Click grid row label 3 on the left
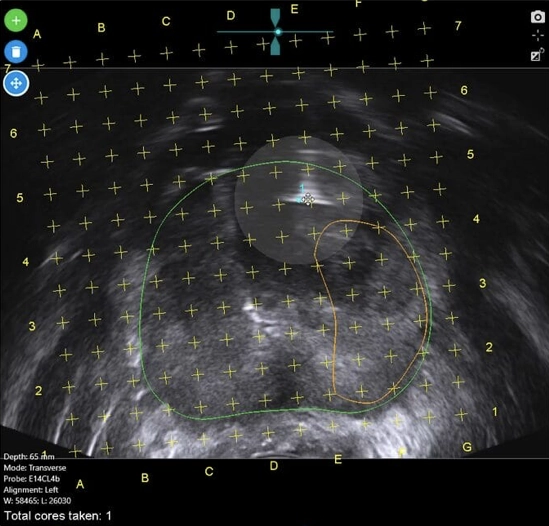This screenshot has height=526, width=549. click(x=32, y=326)
